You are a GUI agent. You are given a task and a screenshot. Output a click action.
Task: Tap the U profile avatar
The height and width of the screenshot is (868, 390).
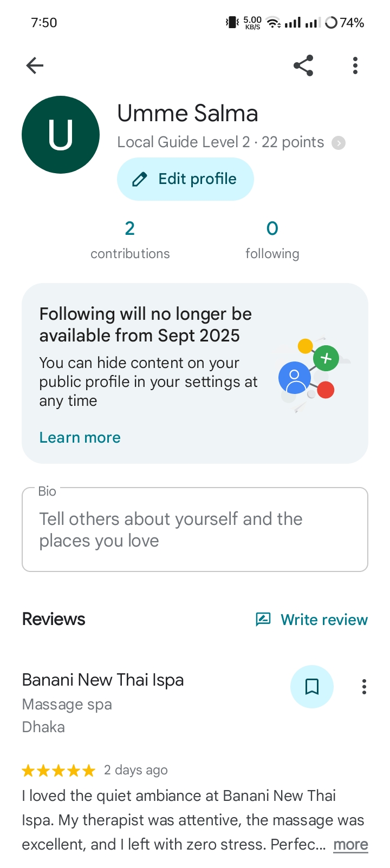click(x=61, y=135)
